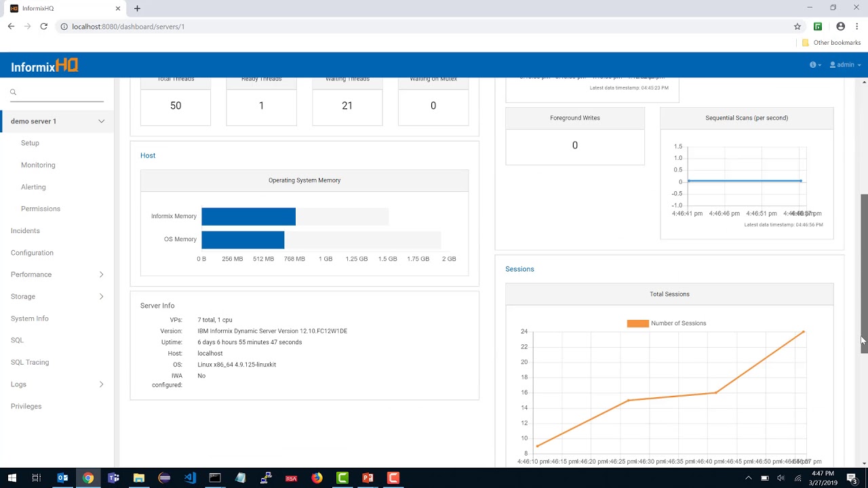Click the Host section link
This screenshot has width=868, height=488.
pos(148,155)
